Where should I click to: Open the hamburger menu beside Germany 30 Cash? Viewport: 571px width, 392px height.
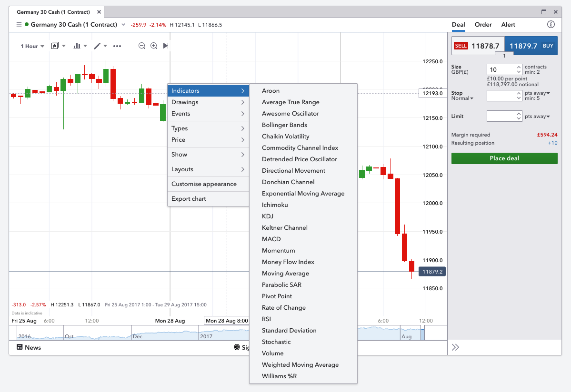pos(19,25)
